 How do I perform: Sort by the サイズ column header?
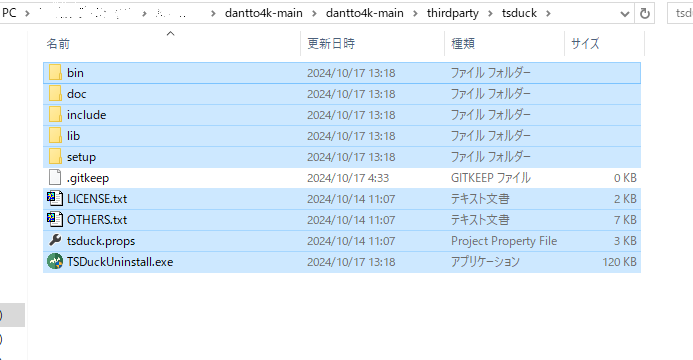[585, 43]
